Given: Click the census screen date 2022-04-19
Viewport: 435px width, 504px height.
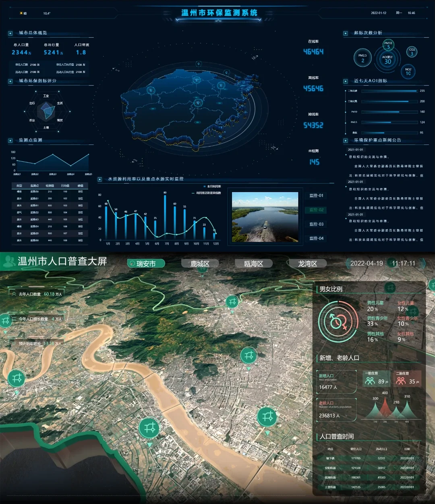Looking at the screenshot, I should 367,263.
